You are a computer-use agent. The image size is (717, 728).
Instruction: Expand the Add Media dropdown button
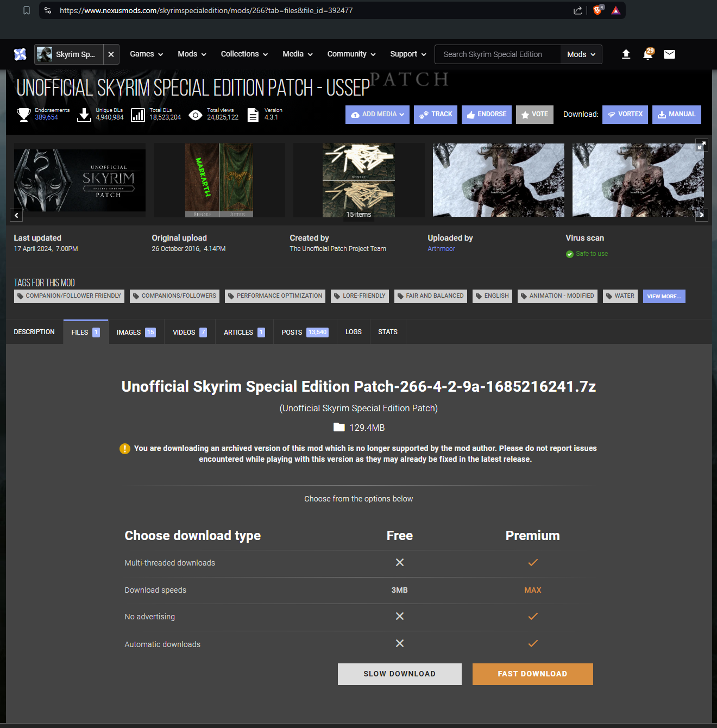pyautogui.click(x=378, y=115)
